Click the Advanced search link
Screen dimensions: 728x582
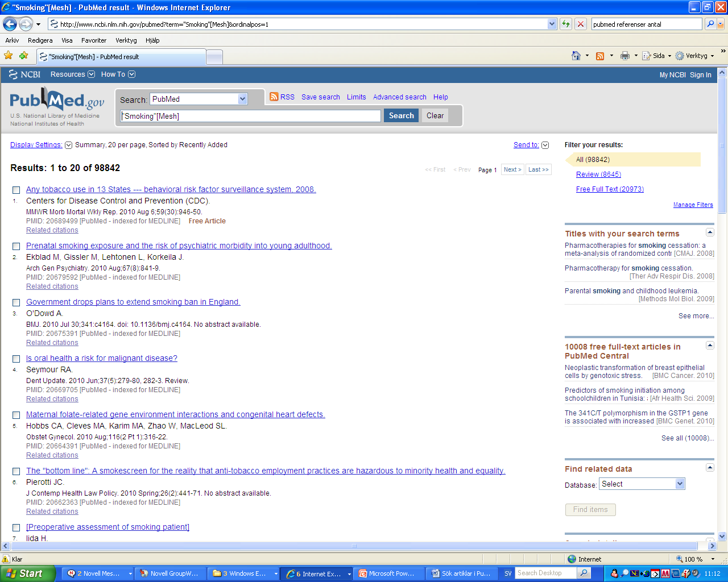pyautogui.click(x=400, y=97)
